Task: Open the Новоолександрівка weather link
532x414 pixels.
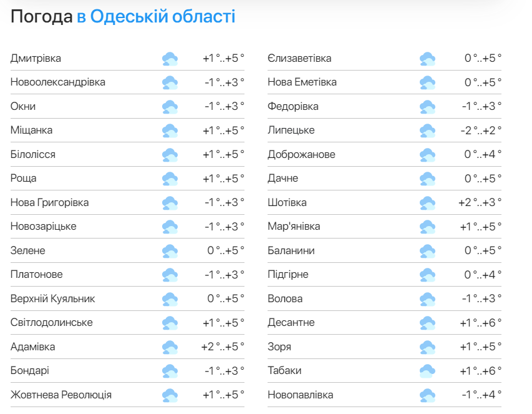Action: [x=58, y=82]
